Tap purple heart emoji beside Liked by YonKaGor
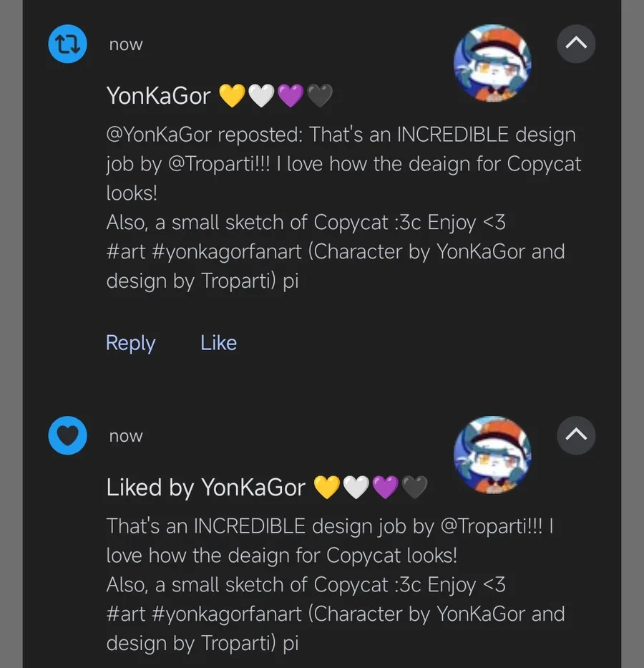Image resolution: width=644 pixels, height=668 pixels. [386, 488]
